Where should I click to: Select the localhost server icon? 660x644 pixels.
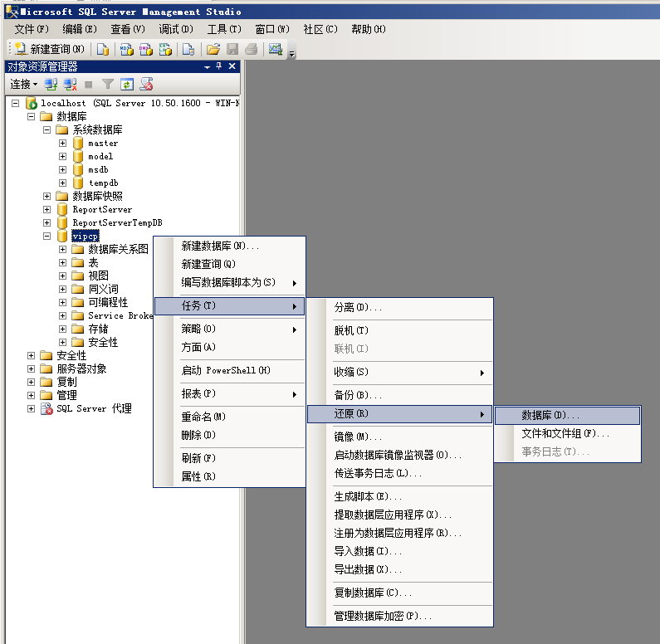tap(32, 103)
